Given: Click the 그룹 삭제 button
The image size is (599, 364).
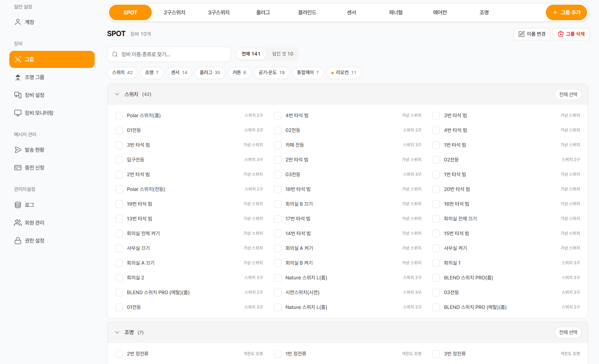Looking at the screenshot, I should (x=571, y=34).
